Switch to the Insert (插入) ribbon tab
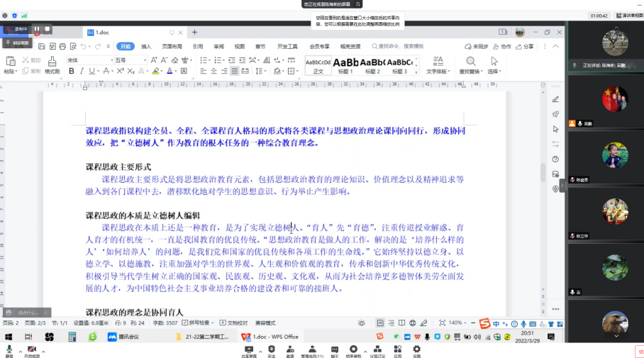Viewport: 644px width, 358px height. 146,47
